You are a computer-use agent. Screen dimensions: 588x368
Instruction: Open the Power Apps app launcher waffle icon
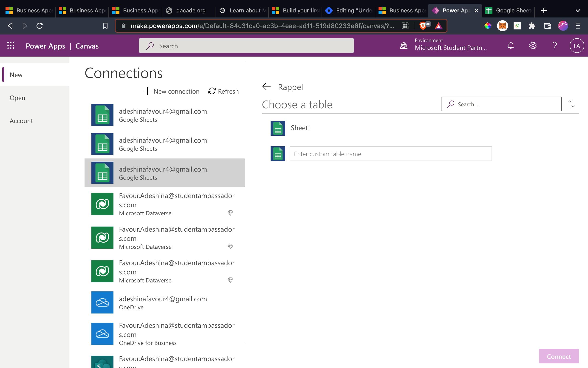tap(11, 46)
